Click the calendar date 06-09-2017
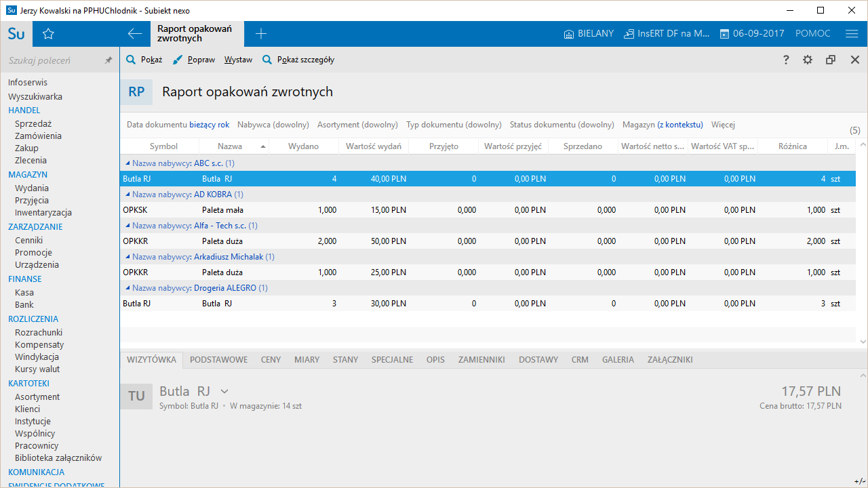The image size is (868, 488). [751, 34]
